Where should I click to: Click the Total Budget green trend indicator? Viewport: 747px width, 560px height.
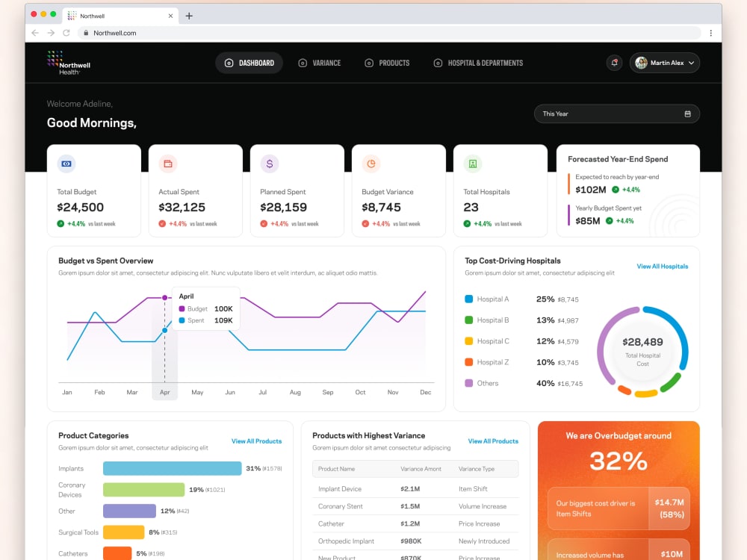61,224
